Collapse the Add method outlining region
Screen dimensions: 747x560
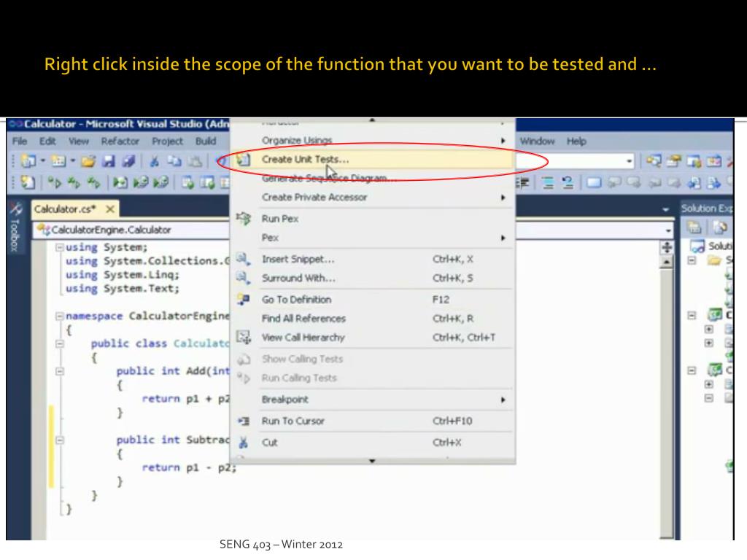pos(60,371)
